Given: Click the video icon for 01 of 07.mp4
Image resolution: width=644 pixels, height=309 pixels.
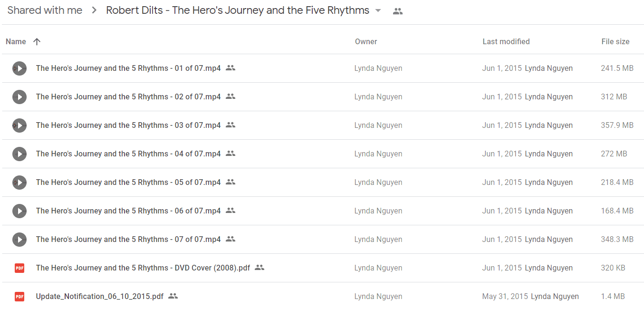Looking at the screenshot, I should point(19,68).
